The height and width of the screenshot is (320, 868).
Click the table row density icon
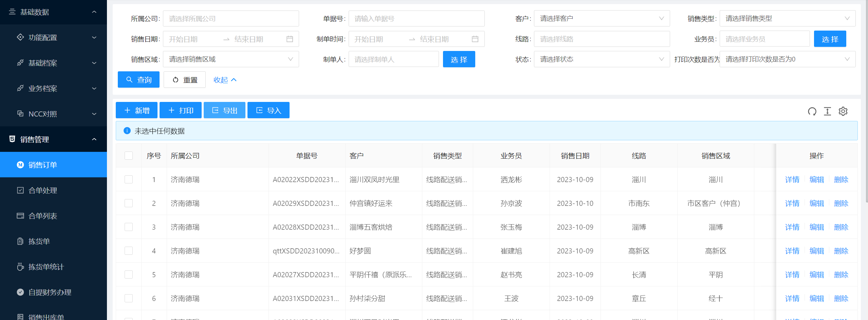click(x=828, y=111)
